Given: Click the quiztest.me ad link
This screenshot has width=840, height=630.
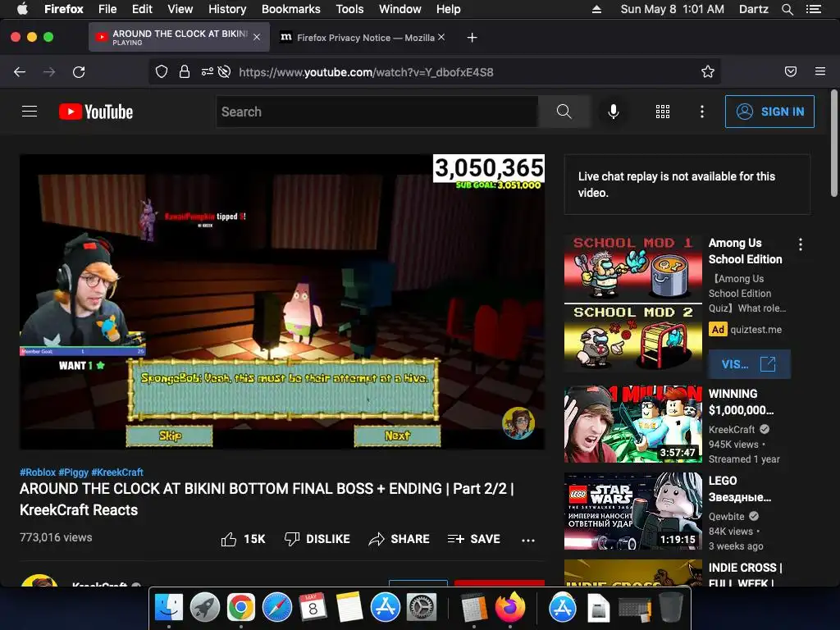Looking at the screenshot, I should (x=756, y=330).
